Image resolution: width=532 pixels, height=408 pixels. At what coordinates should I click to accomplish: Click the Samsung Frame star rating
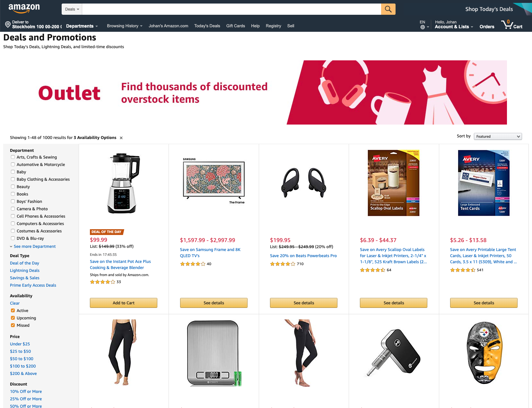pos(193,264)
